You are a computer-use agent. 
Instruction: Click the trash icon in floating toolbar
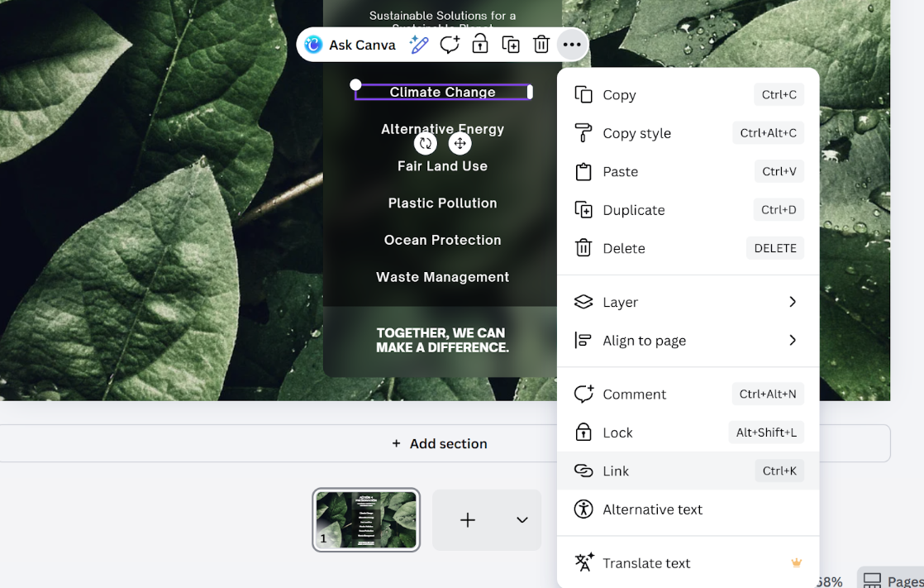541,45
